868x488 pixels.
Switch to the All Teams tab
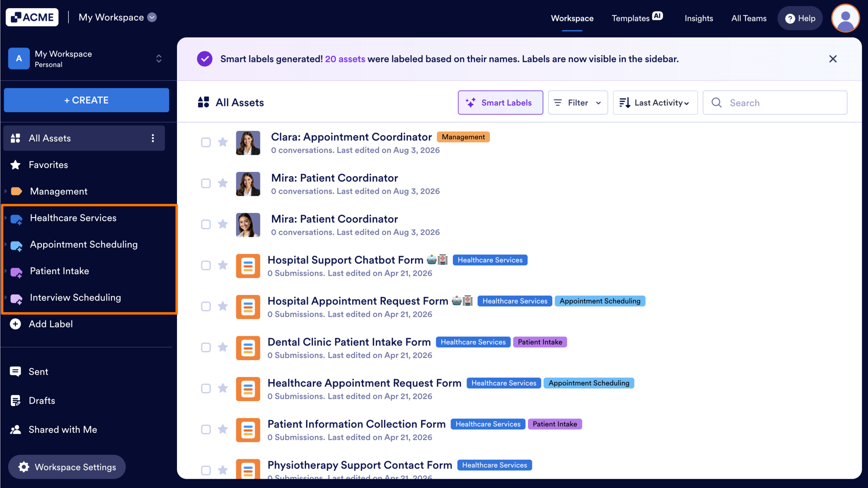point(749,18)
